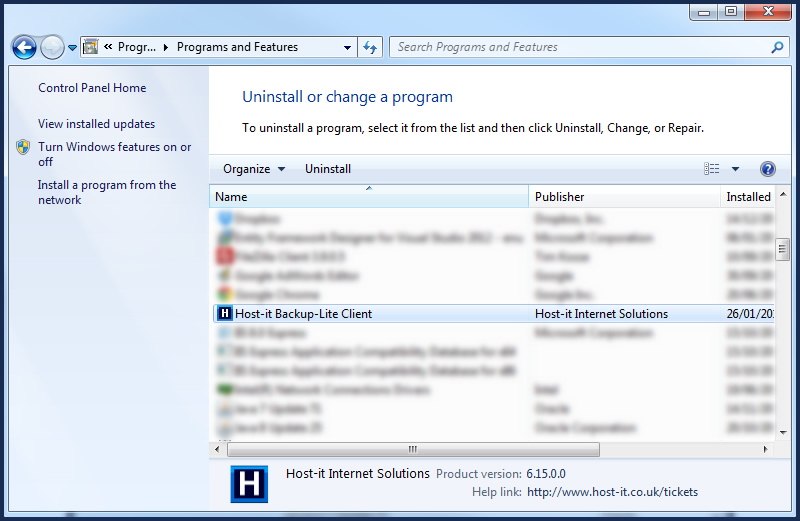Open Help with the question mark icon
Image resolution: width=800 pixels, height=521 pixels.
(x=767, y=169)
